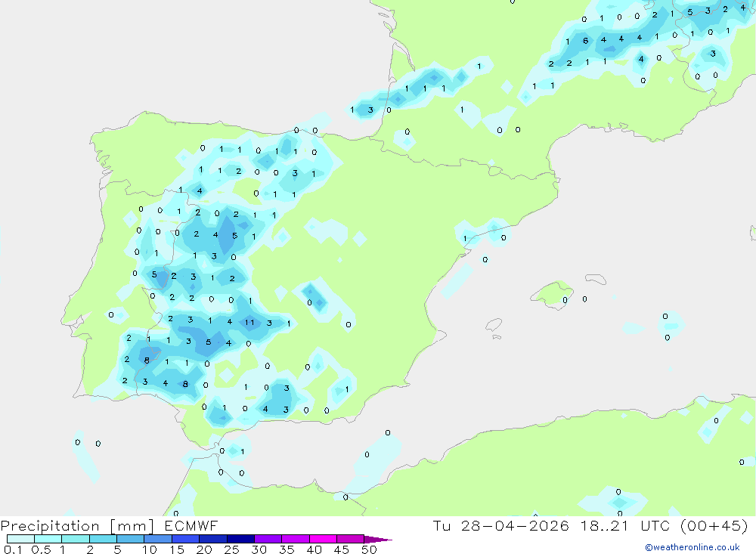Viewport: 756px width, 554px height.
Task: Click the date '28-04-2026'
Action: click(515, 525)
